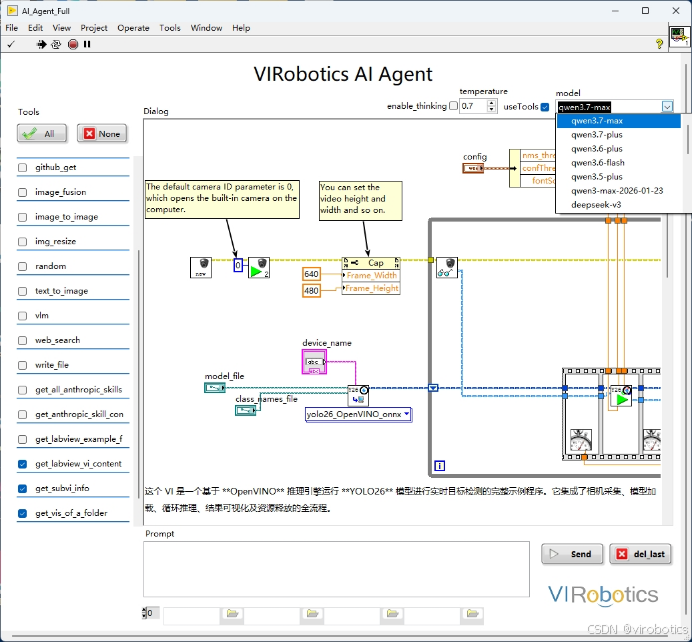693x643 pixels.
Task: Collapse the model dropdown arrow
Action: (667, 107)
